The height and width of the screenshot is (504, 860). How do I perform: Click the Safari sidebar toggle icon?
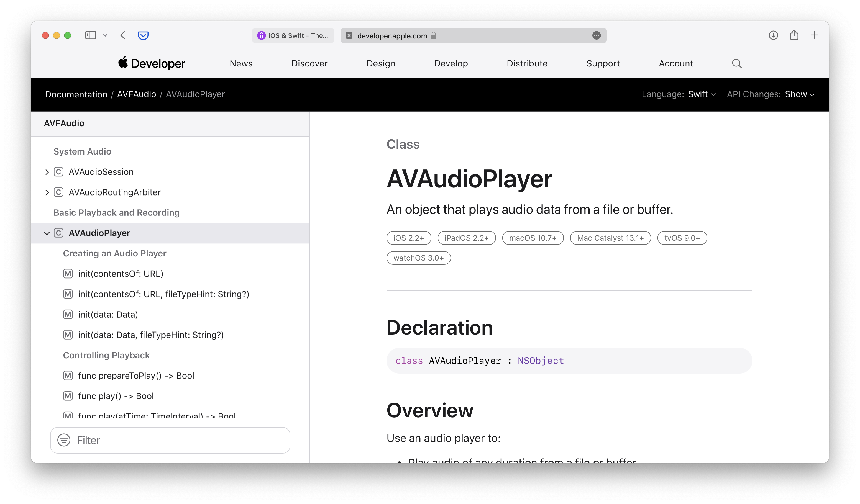click(90, 35)
